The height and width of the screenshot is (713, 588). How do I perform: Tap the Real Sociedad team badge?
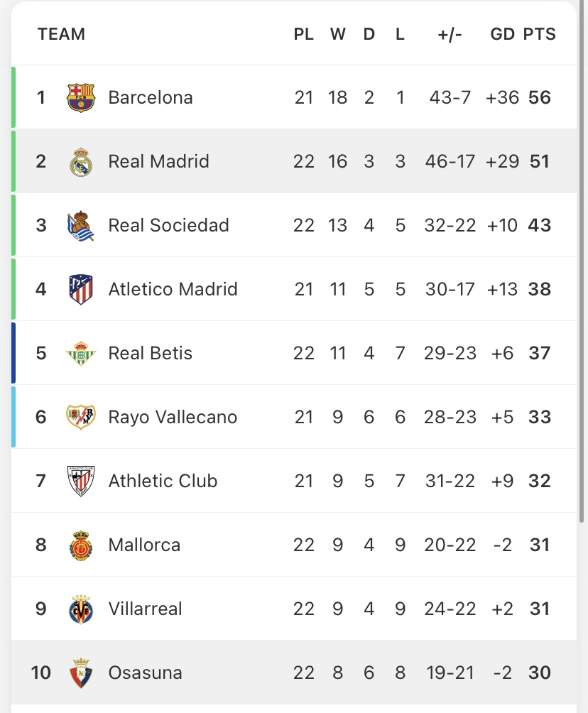tap(80, 226)
